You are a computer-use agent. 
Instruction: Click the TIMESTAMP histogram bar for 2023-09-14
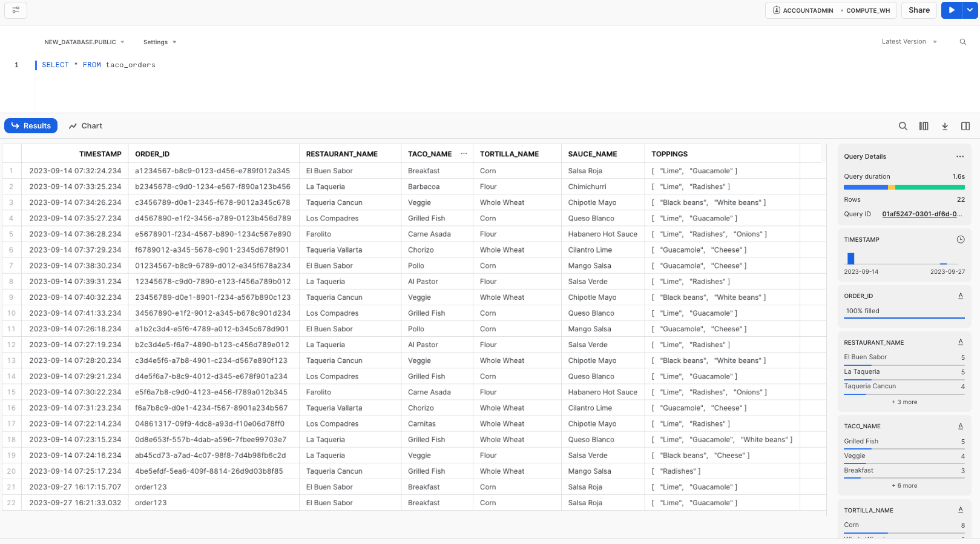[x=850, y=259]
